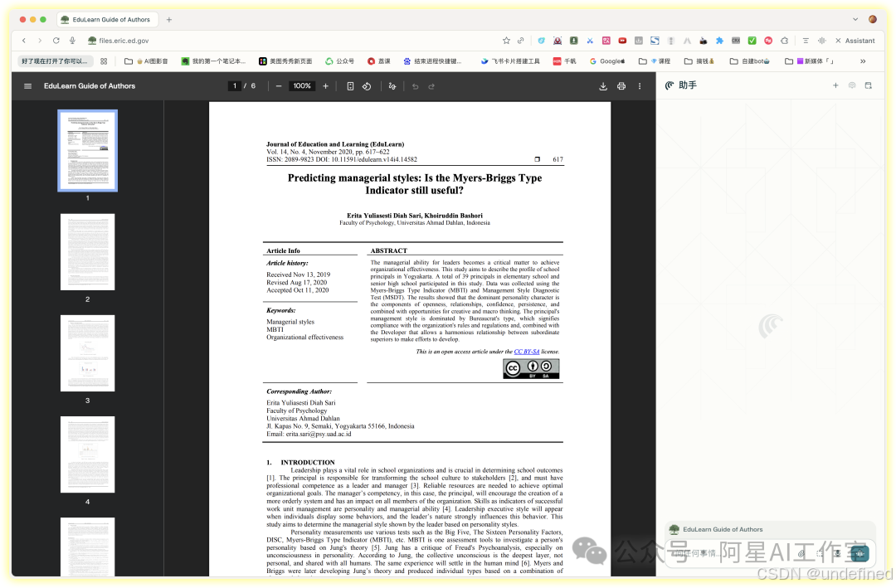
Task: Zoom in with the plus button
Action: (x=326, y=86)
